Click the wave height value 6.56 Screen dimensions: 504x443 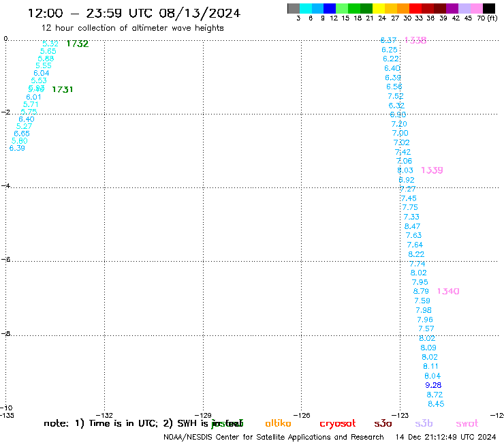point(394,87)
